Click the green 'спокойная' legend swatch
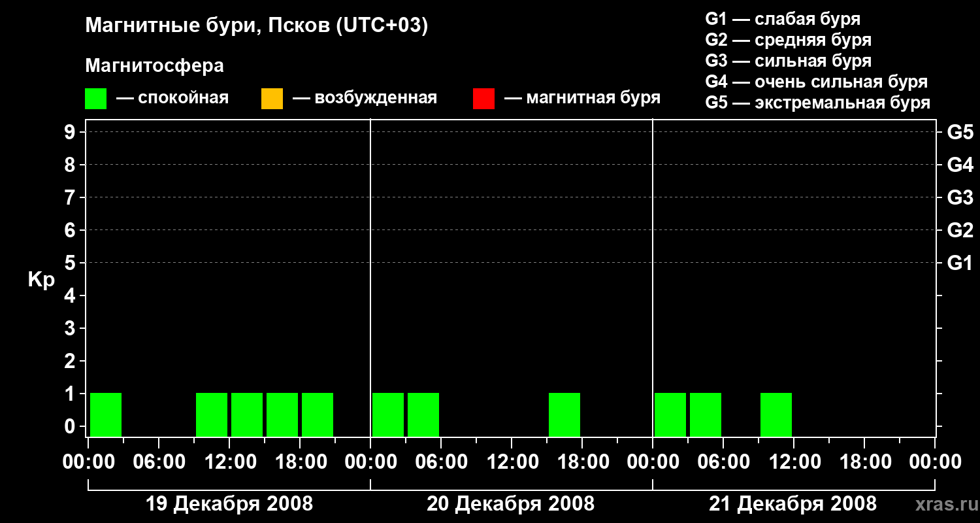The image size is (980, 523). tap(96, 99)
